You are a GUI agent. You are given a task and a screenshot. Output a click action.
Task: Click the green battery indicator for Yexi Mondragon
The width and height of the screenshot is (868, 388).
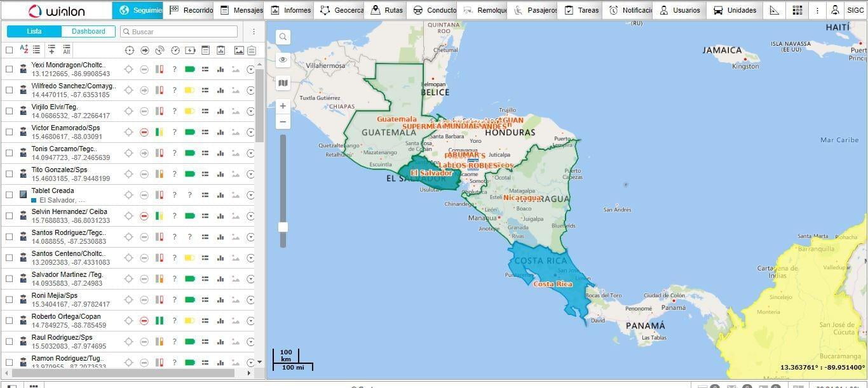(x=189, y=69)
